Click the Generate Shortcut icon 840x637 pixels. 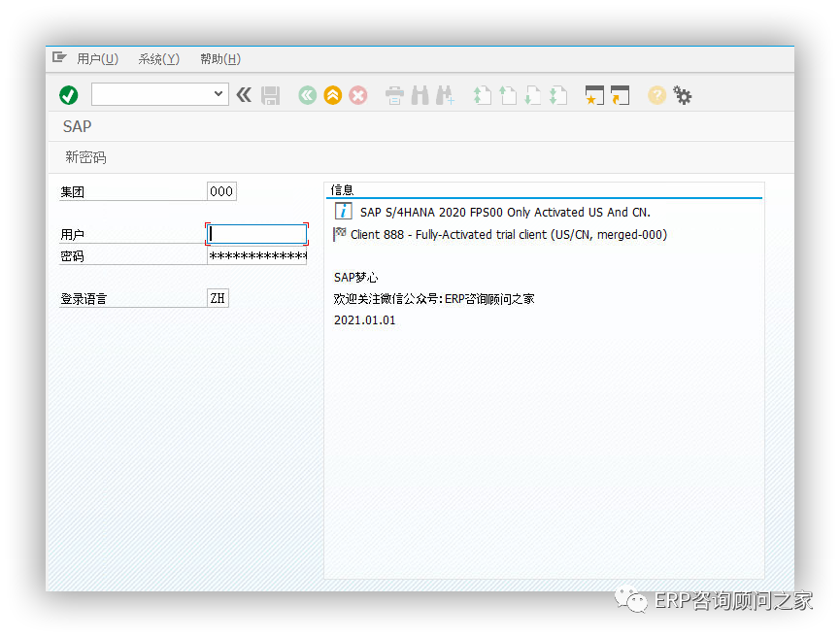(x=620, y=95)
